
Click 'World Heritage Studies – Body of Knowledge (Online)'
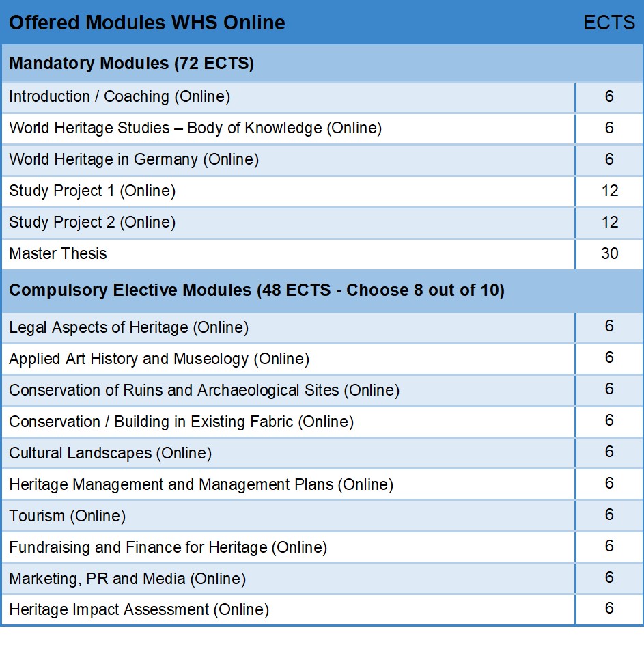195,128
